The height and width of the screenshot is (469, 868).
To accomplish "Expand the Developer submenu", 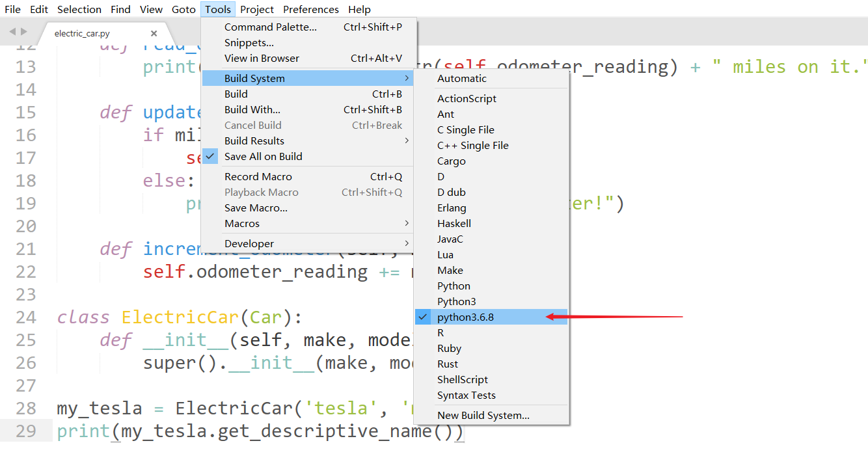I will 308,243.
